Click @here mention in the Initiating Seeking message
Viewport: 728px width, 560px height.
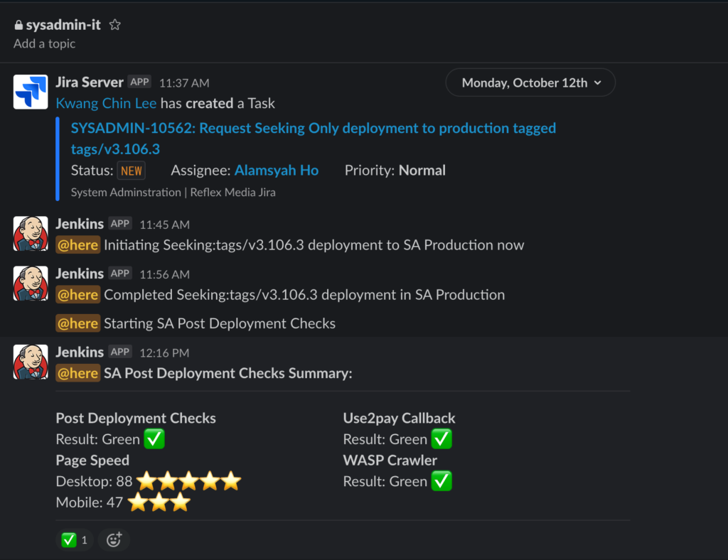point(78,245)
